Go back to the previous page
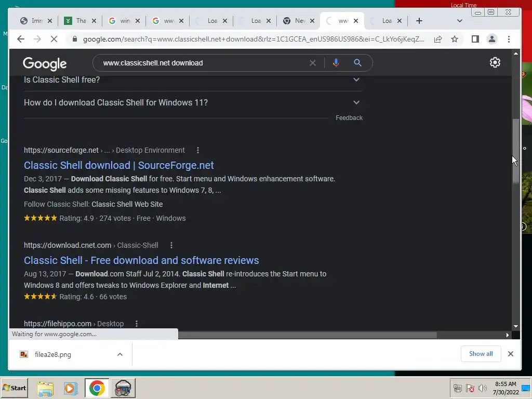This screenshot has width=532, height=399. (x=21, y=39)
